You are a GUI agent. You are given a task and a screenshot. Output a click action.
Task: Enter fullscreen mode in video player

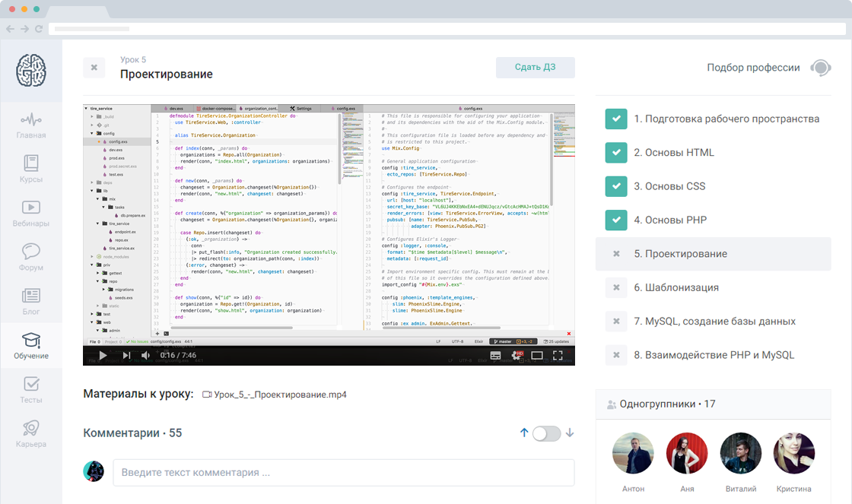pos(558,355)
